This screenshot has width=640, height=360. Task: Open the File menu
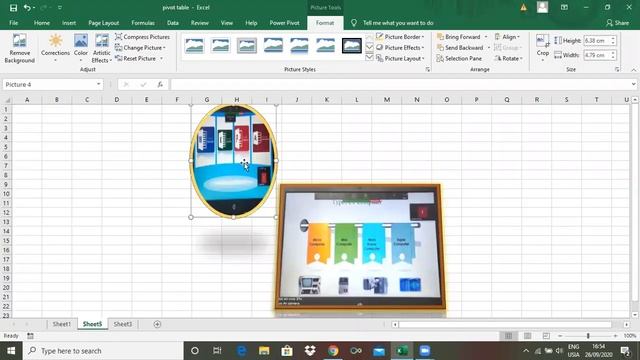13,23
